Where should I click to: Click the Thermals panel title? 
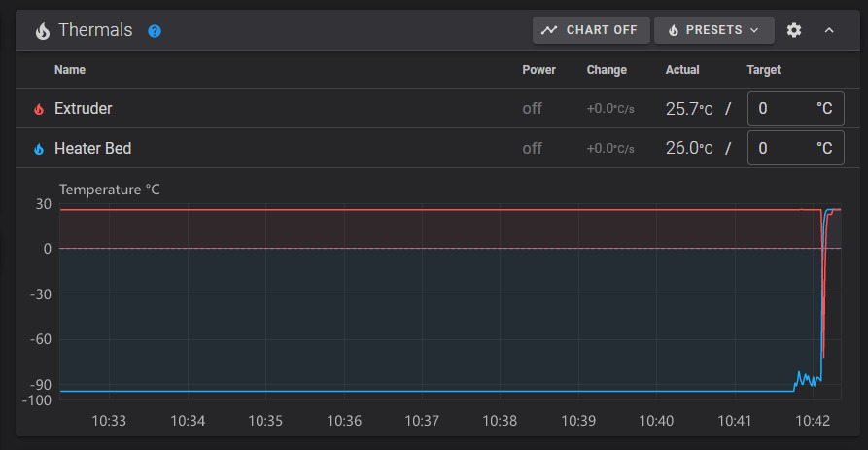click(95, 30)
